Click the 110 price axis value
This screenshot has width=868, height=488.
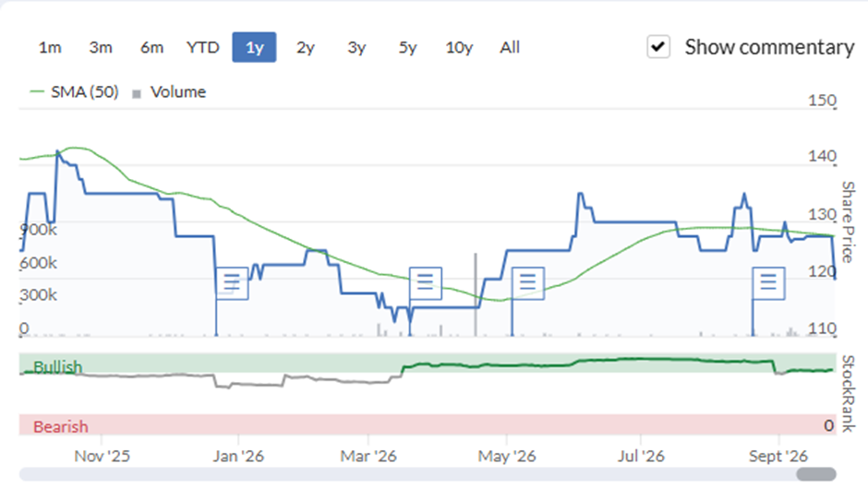[822, 328]
